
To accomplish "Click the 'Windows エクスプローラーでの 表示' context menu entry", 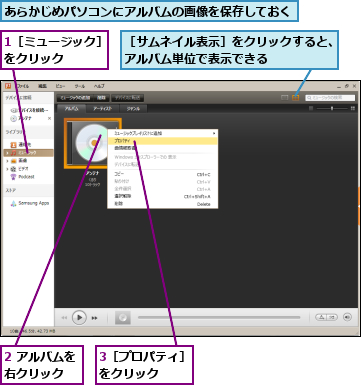I will pyautogui.click(x=163, y=157).
